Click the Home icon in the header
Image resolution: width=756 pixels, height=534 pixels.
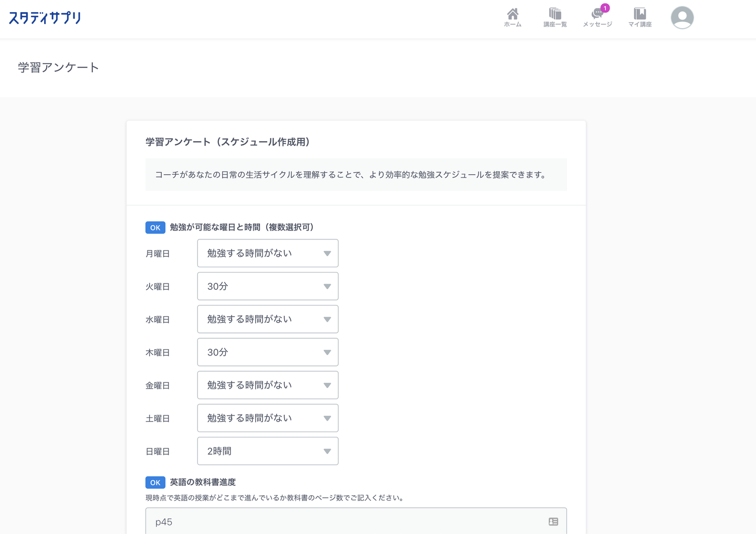pyautogui.click(x=512, y=17)
